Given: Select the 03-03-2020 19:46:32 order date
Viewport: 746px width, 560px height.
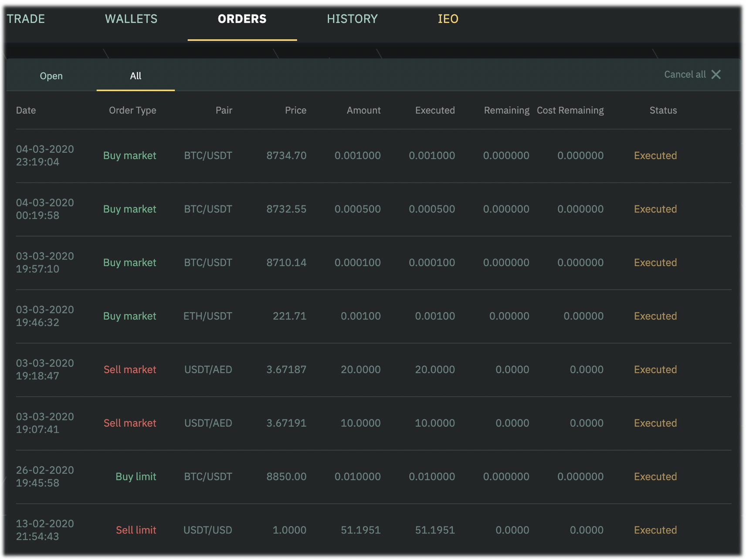Looking at the screenshot, I should tap(45, 316).
